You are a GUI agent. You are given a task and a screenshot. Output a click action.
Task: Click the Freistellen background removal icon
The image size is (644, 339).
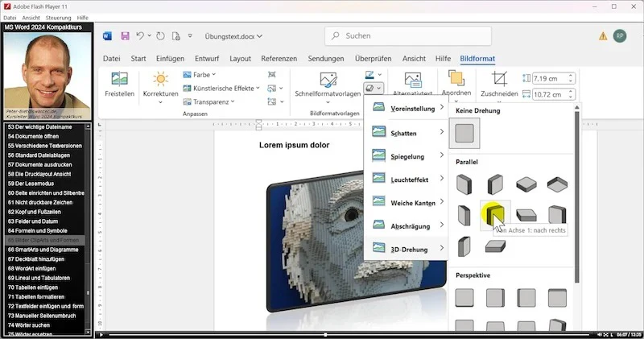(119, 80)
